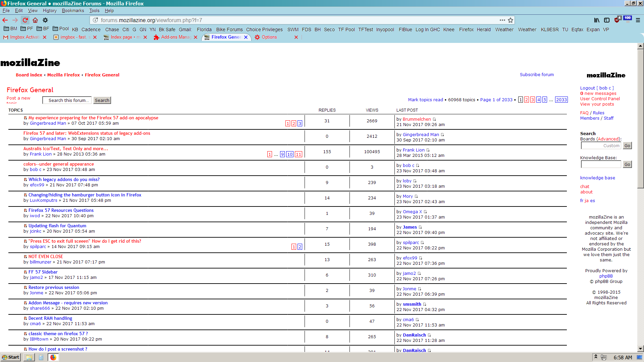
Task: Jump to last post by Omega X icon
Action: click(425, 212)
